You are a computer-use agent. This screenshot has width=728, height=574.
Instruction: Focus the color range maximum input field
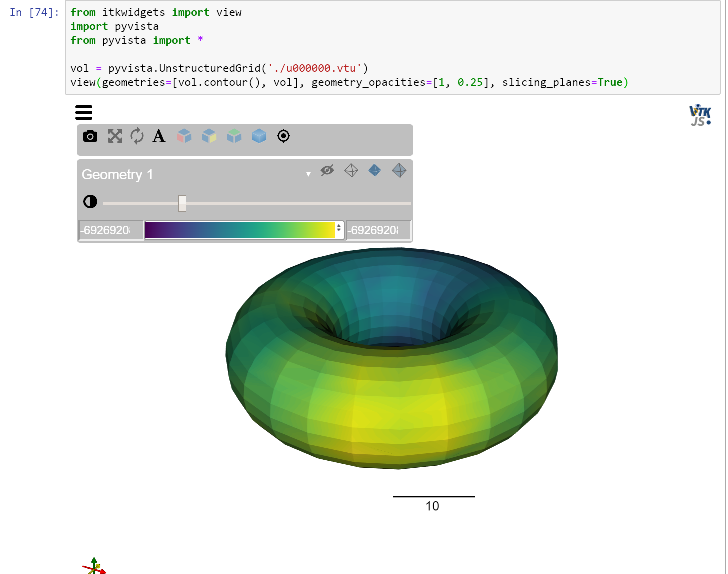coord(378,230)
